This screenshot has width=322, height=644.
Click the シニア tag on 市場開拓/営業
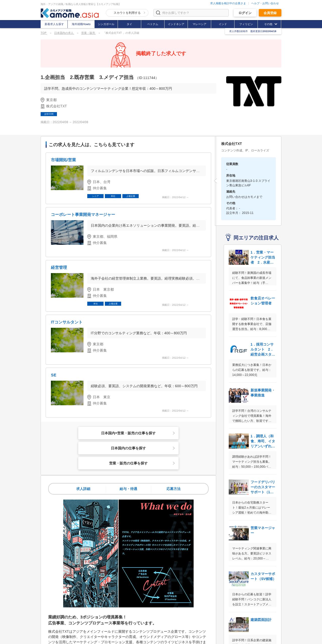tap(95, 196)
